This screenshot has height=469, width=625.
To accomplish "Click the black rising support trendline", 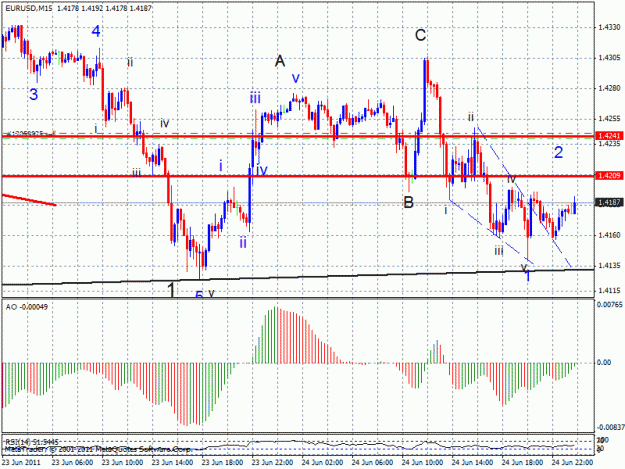I will (x=297, y=277).
